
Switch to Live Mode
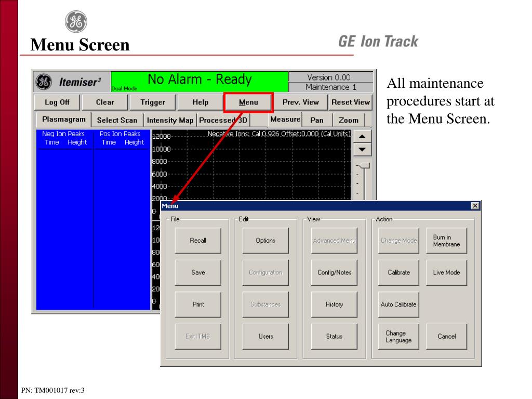tap(446, 272)
